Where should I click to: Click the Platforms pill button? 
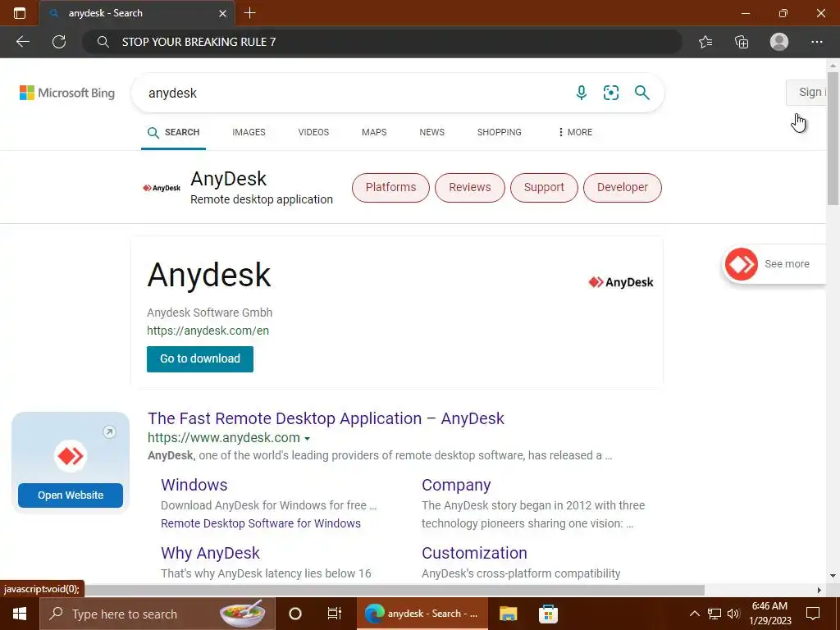[x=390, y=188]
